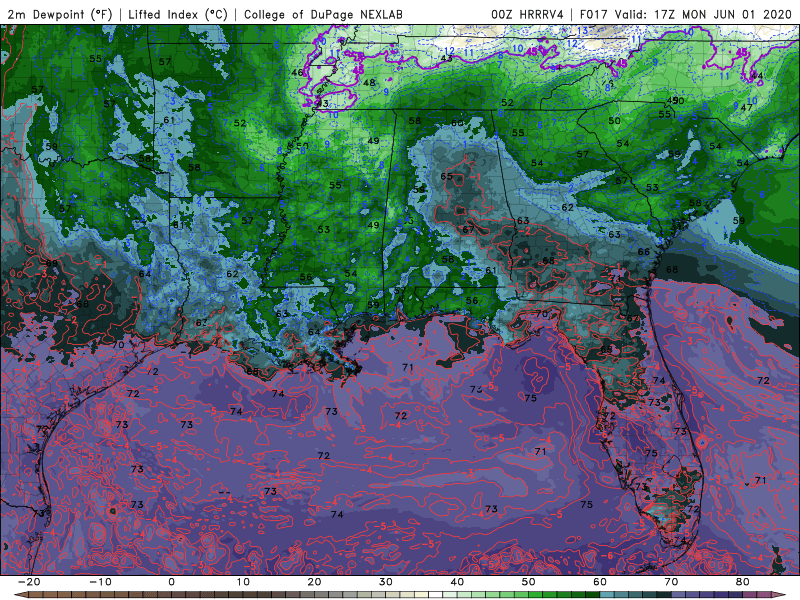
Task: Click the '60' colorbar scale label
Action: tap(600, 582)
